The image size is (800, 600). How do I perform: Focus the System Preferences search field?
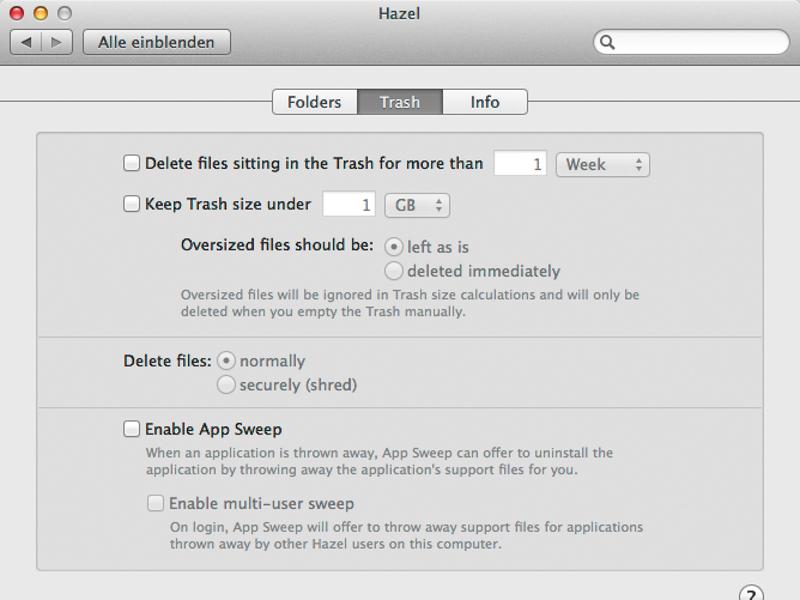(691, 42)
